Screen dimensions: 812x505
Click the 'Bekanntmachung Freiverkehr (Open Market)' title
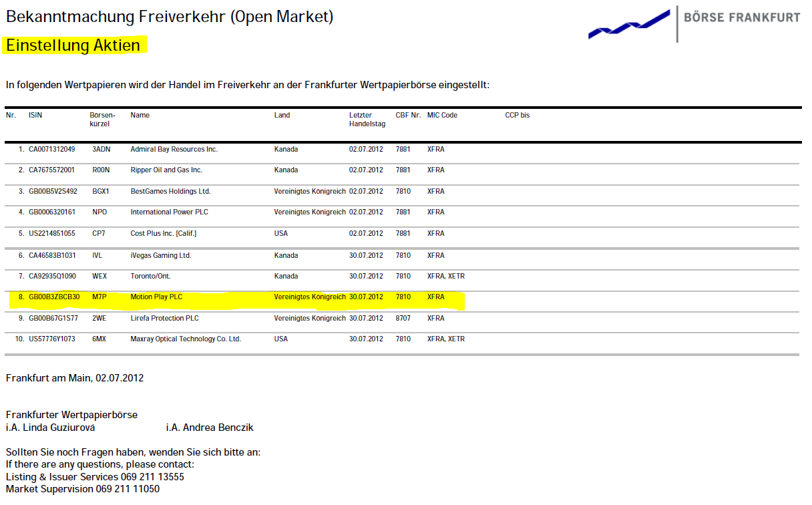pyautogui.click(x=170, y=17)
